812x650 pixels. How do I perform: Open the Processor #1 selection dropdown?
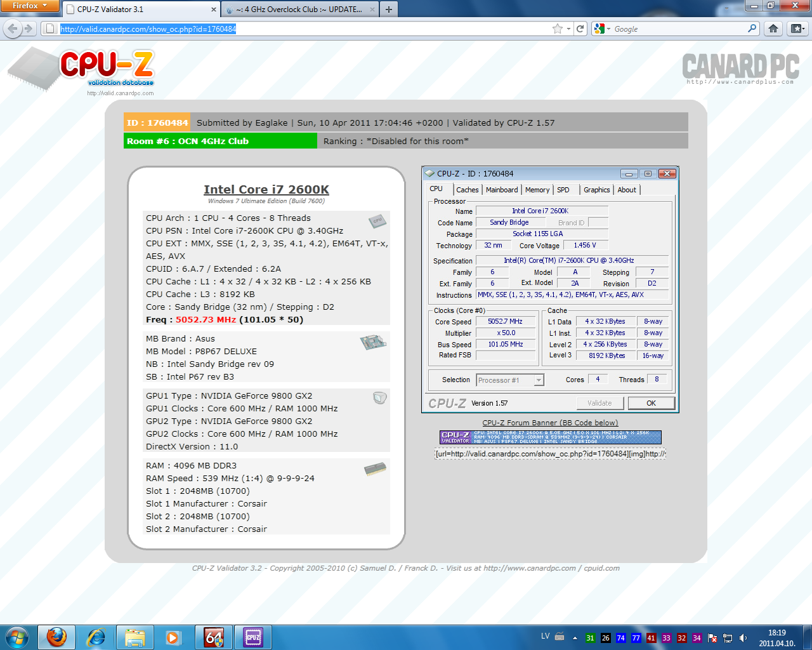(510, 380)
